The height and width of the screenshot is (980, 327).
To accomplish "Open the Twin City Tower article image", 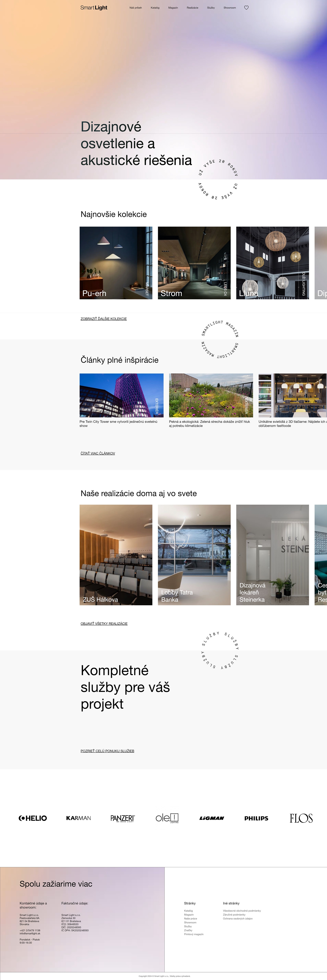I will click(121, 395).
